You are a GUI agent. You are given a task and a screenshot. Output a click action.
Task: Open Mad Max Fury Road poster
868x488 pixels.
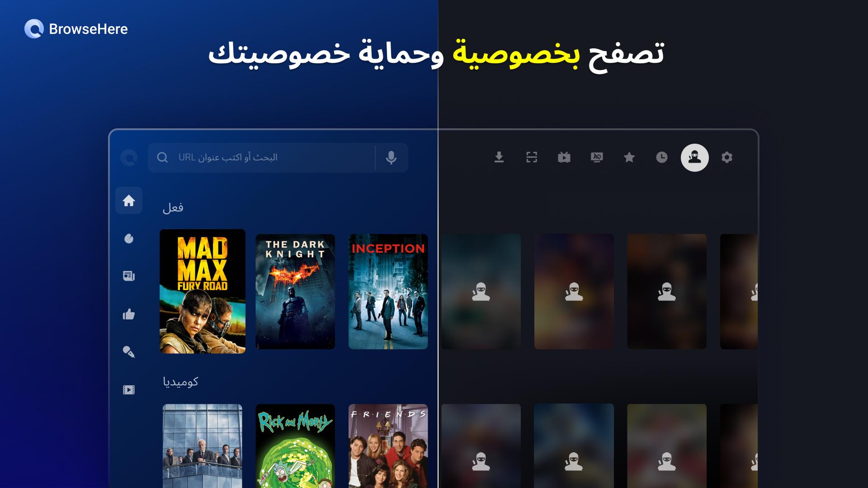click(x=203, y=291)
